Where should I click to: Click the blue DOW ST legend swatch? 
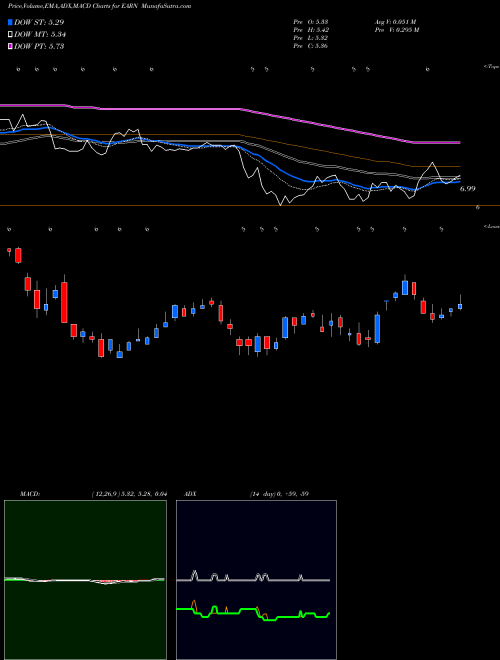click(11, 22)
